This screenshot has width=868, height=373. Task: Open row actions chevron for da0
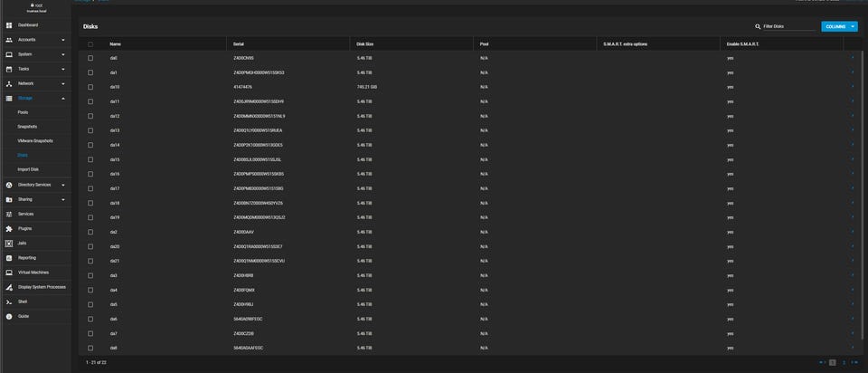853,58
